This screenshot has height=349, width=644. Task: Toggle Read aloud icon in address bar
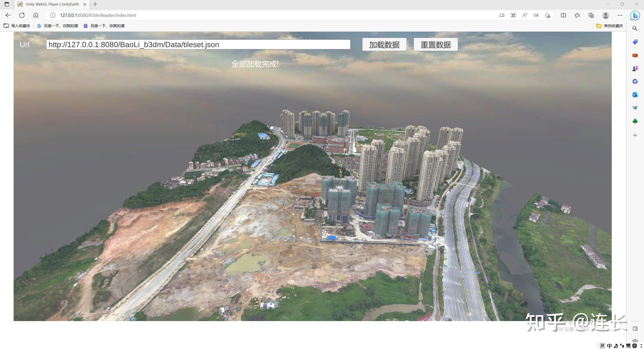pos(525,15)
